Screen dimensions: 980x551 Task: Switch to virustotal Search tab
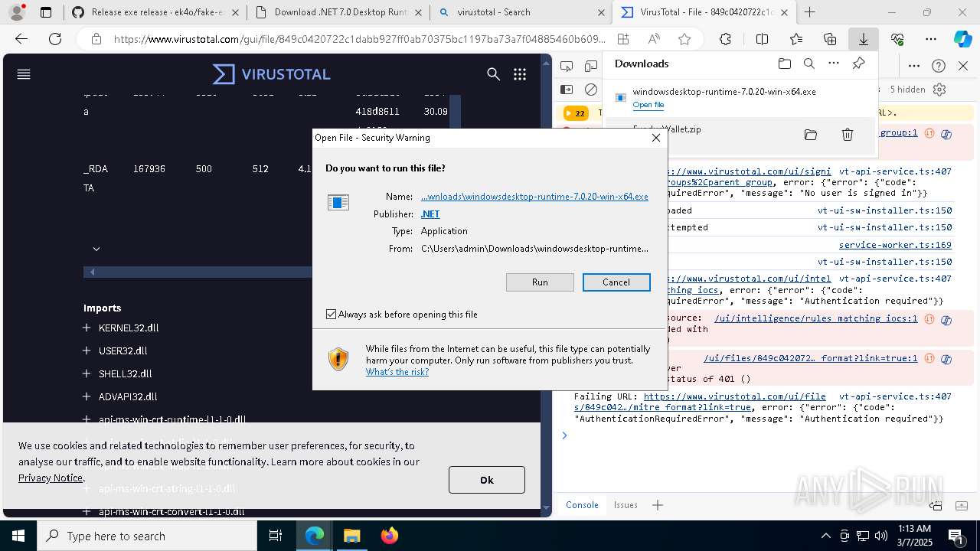click(x=521, y=12)
